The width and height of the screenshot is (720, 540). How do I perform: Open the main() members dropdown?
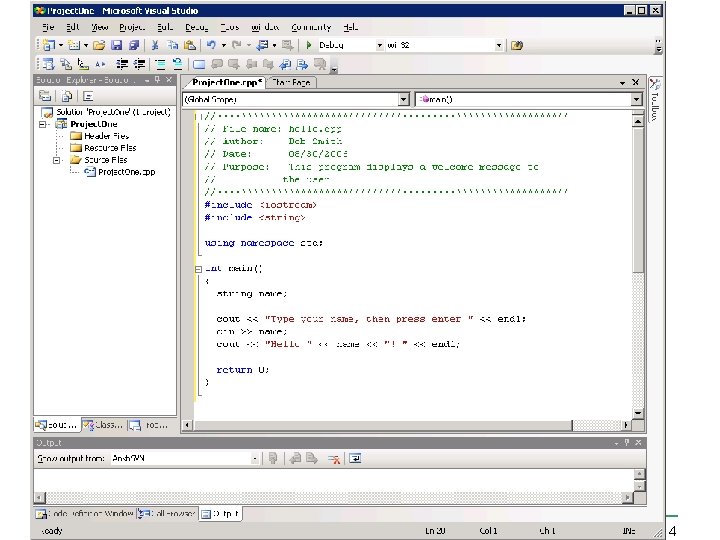tap(636, 99)
